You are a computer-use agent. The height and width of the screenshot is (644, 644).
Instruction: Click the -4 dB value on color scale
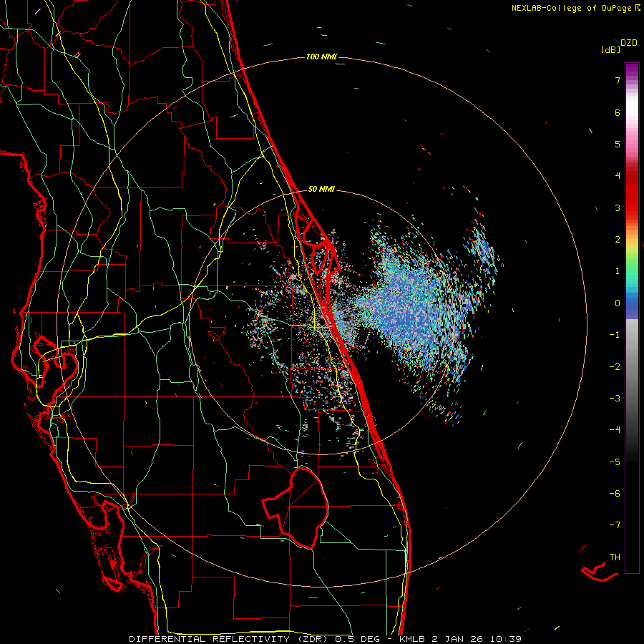[615, 430]
